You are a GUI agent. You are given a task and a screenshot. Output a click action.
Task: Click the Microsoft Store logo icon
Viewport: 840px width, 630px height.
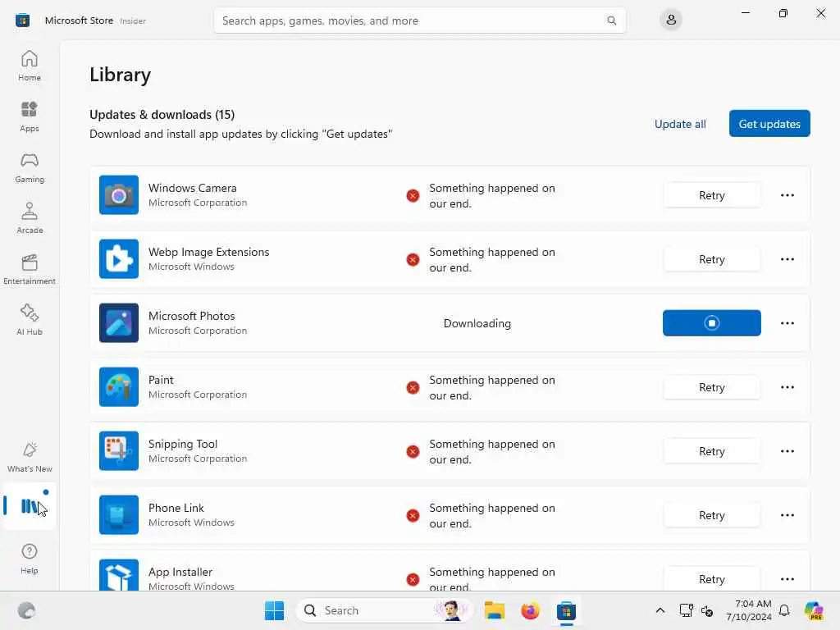[22, 21]
